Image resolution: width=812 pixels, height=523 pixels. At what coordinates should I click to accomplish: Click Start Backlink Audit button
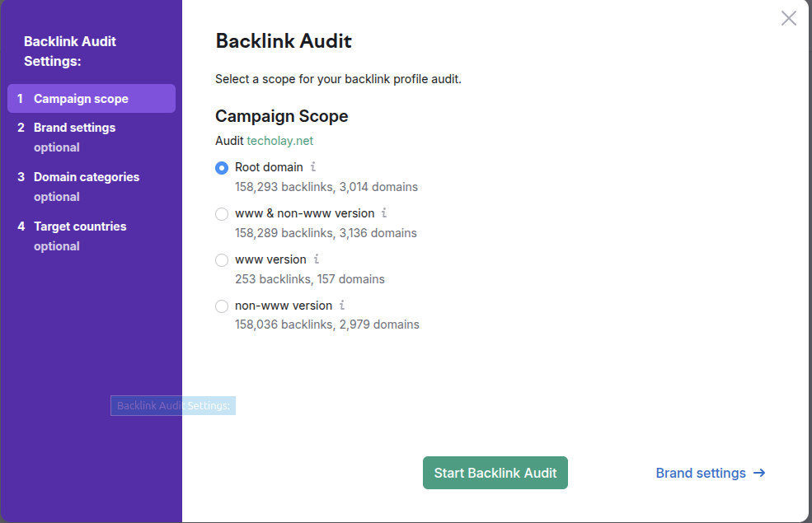pos(495,473)
